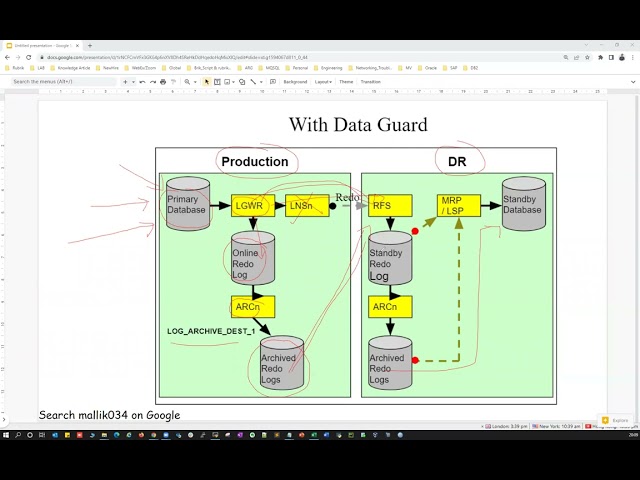Click the Paint format icon
This screenshot has height=480, width=640.
point(173,82)
